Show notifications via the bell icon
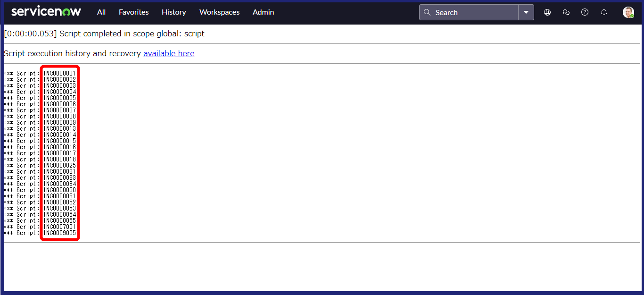 pos(604,12)
